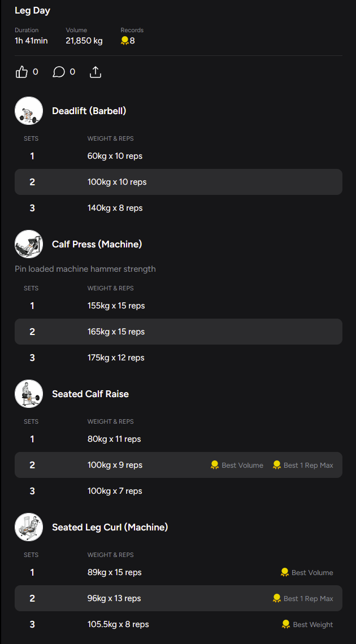
Task: Open Seated Leg Curl (Machine) title
Action: (x=110, y=527)
